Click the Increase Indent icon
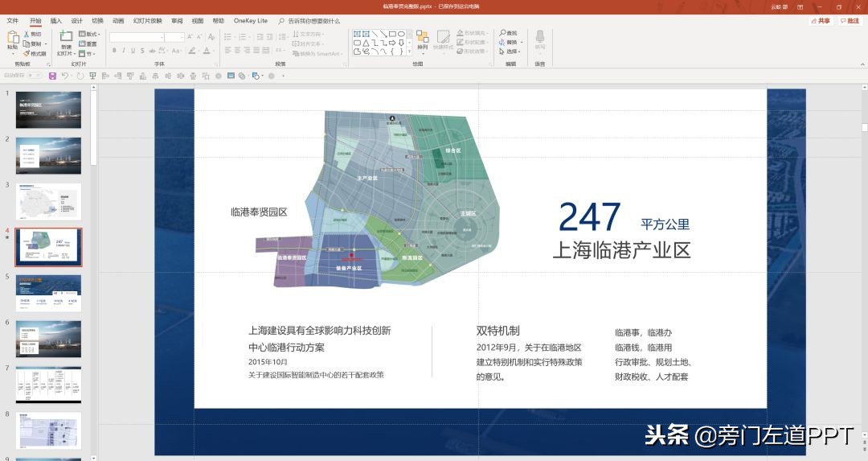The image size is (868, 461). point(269,36)
